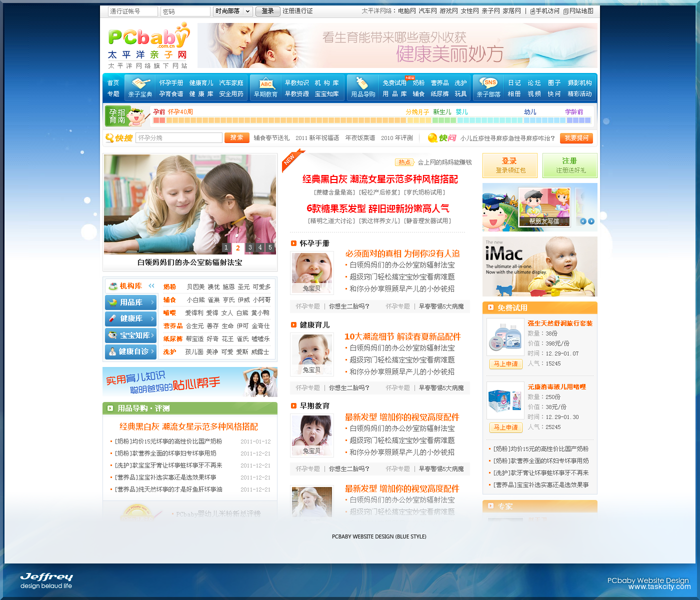Screen dimensions: 700x600
Task: Click the 用品导购 baby bottle icon
Action: click(362, 83)
